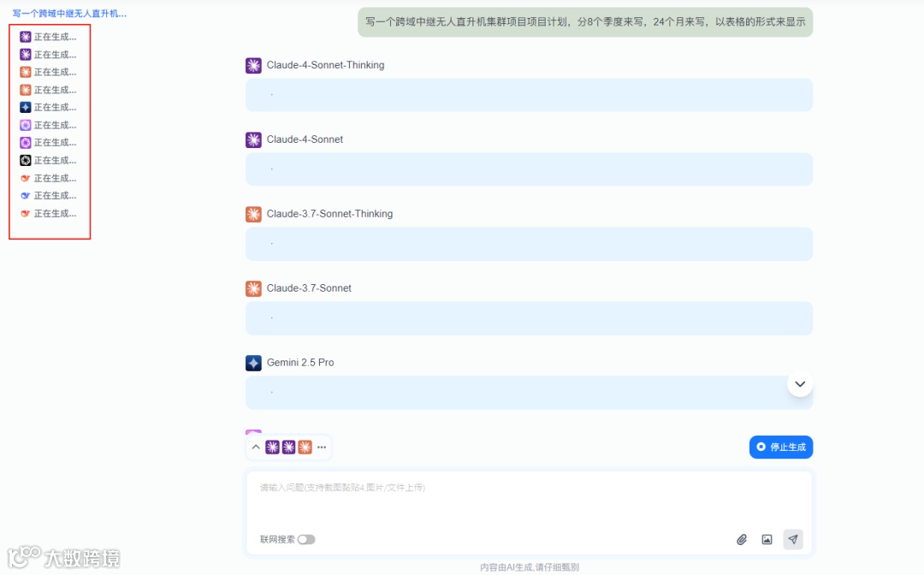Click the Claude-3.7-Sonnet-Thinking response bubble
This screenshot has height=575, width=924.
(530, 244)
